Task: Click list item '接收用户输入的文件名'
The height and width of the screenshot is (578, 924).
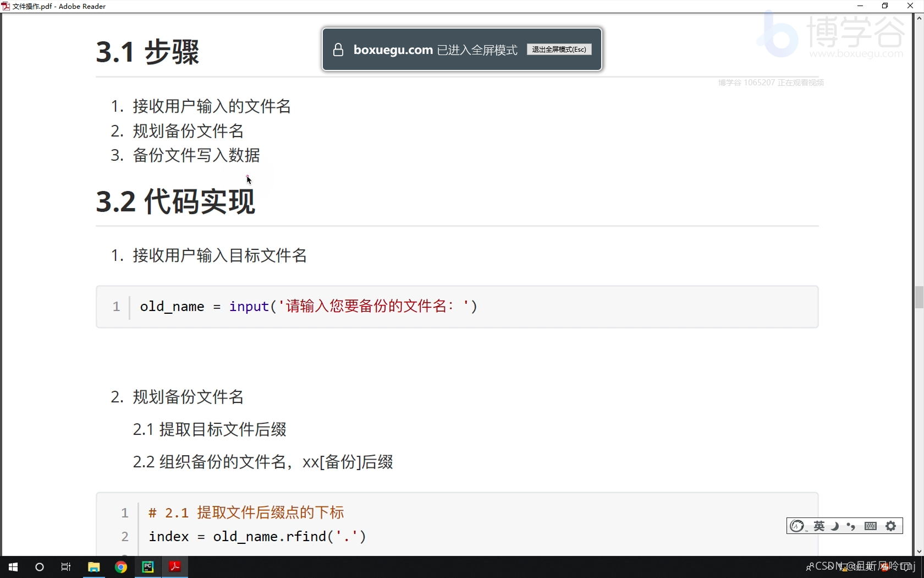Action: click(x=212, y=106)
